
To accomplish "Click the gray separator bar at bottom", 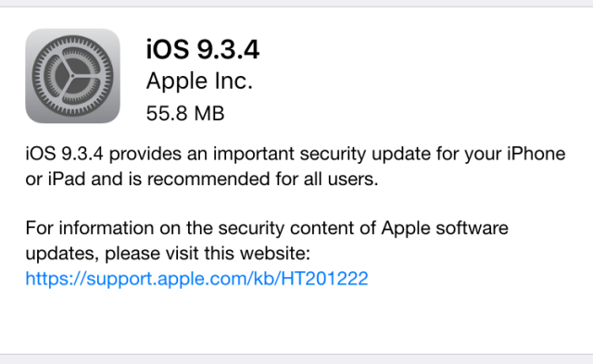I will [296, 359].
